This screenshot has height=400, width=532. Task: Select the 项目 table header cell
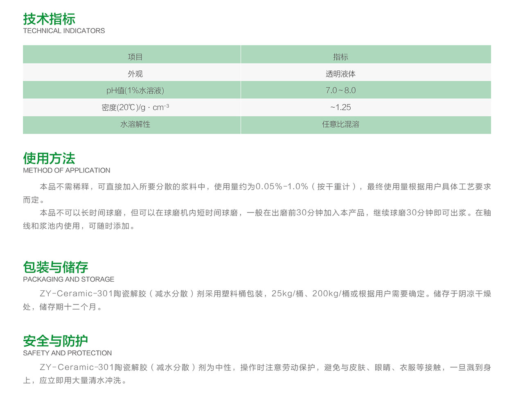pyautogui.click(x=132, y=54)
